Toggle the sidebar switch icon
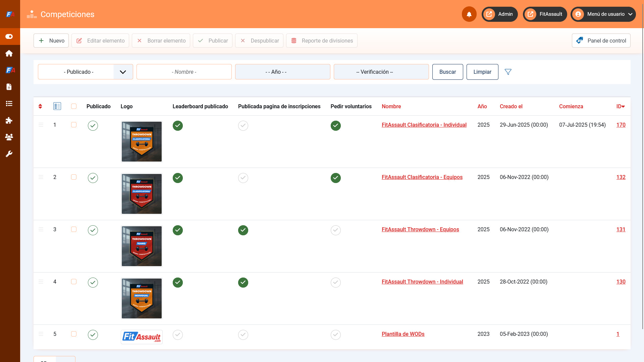 coord(9,37)
